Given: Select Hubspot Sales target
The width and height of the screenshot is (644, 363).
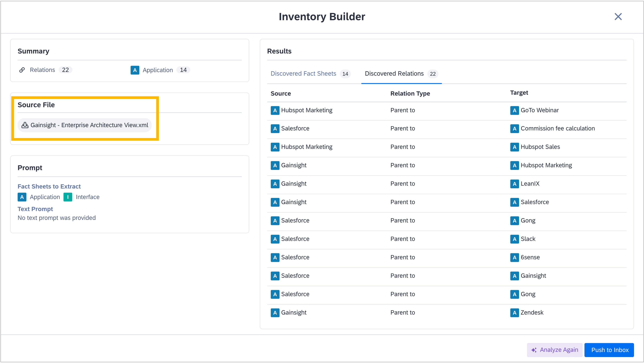Looking at the screenshot, I should 540,147.
